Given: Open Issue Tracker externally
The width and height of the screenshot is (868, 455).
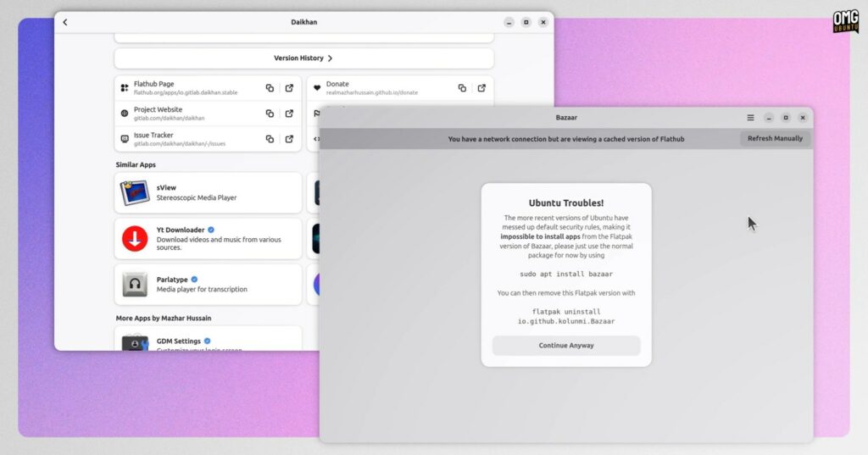Looking at the screenshot, I should 289,139.
